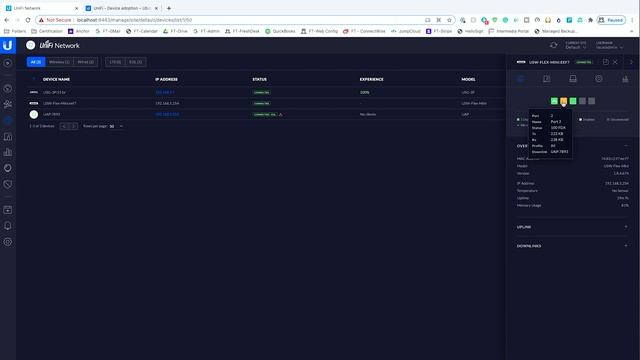Go back in the browser
640x360 pixels.
[x=7, y=20]
